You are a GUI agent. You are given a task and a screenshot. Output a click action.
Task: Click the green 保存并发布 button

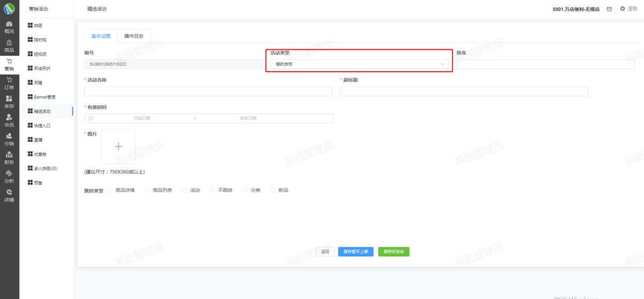pyautogui.click(x=394, y=251)
